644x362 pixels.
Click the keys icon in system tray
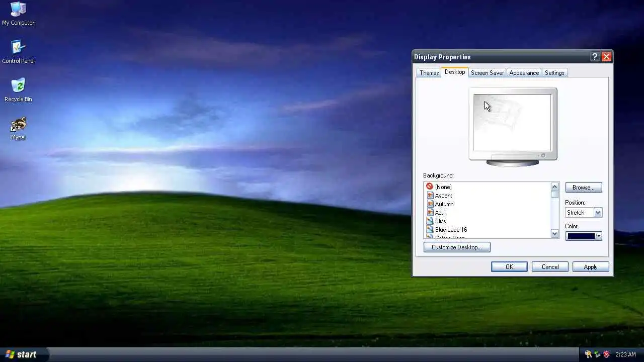pos(588,354)
